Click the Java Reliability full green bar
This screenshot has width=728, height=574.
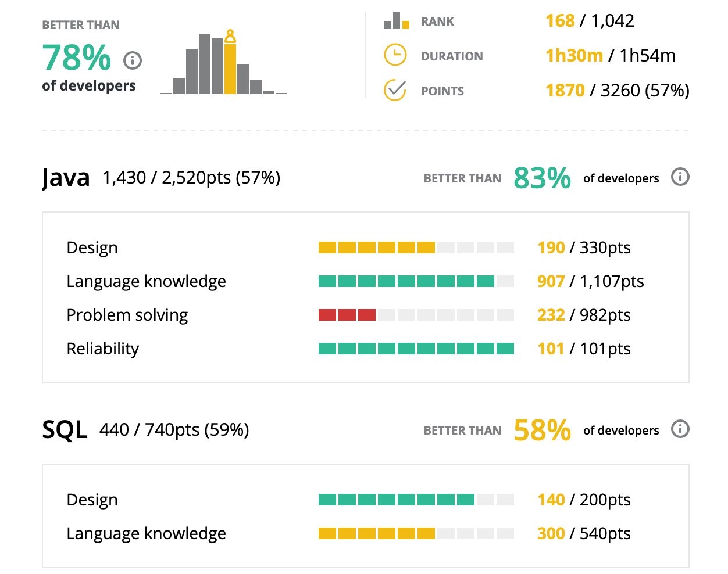[x=416, y=349]
